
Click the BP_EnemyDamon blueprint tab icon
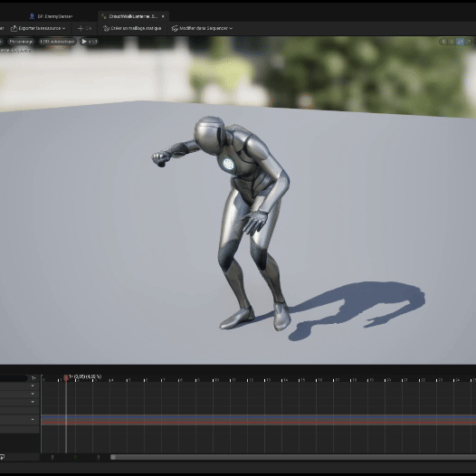pos(32,16)
